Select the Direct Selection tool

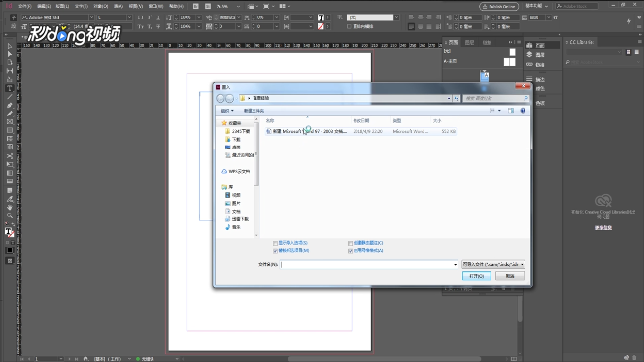tap(9, 54)
